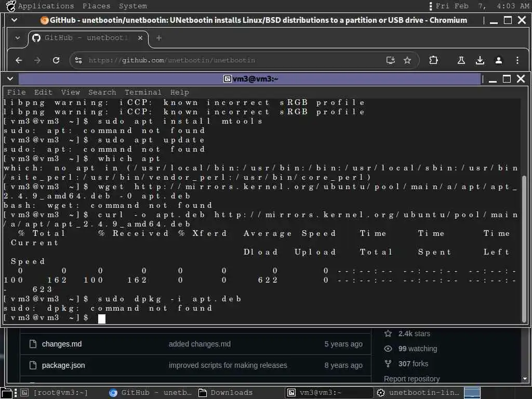Install app icon in address bar
Screen dimensions: 532x399
(391, 60)
